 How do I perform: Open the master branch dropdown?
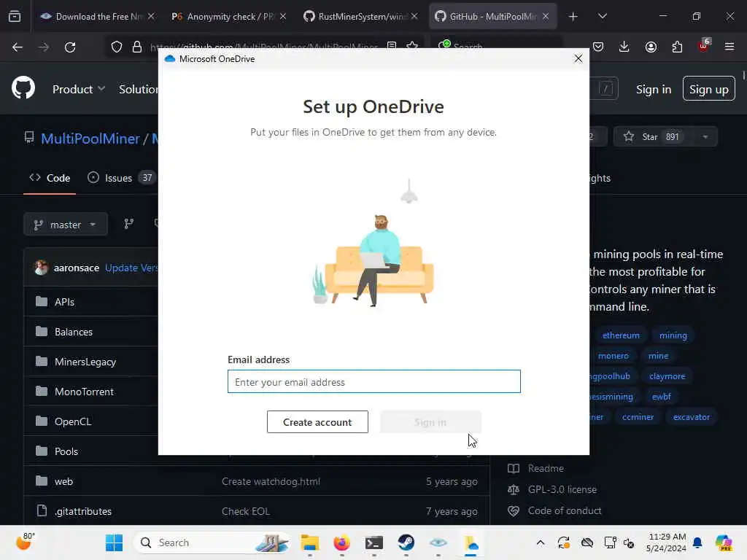click(65, 225)
